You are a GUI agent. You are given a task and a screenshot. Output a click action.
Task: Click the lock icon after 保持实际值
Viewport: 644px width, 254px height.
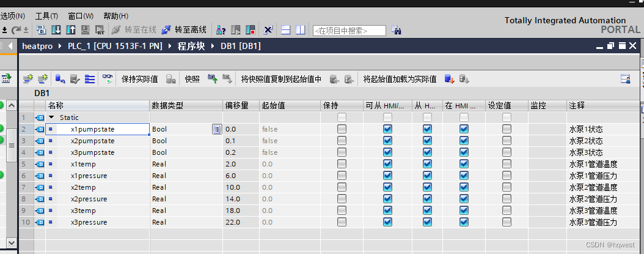[x=171, y=79]
